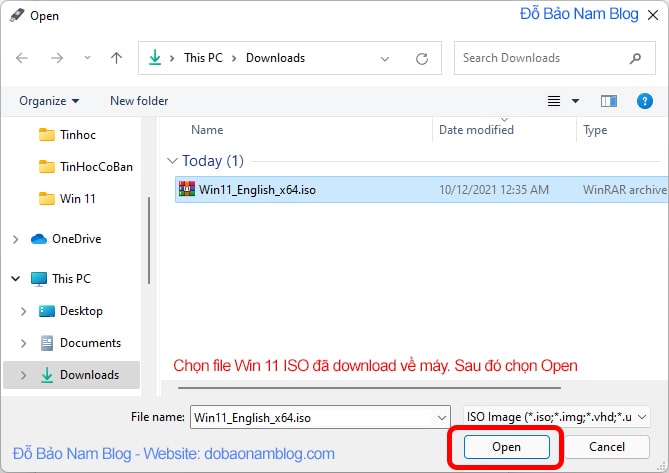Open the Organize menu
The image size is (669, 473).
coord(49,101)
